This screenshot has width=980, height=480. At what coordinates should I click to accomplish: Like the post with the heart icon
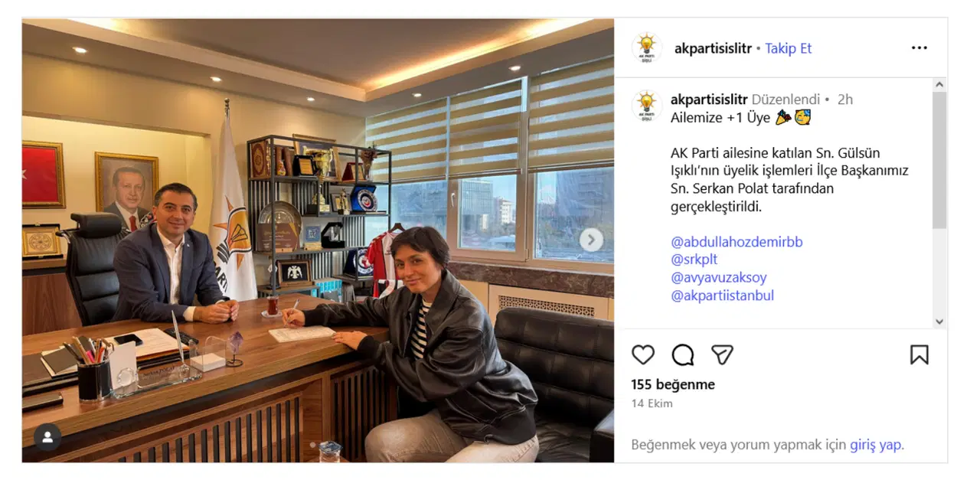click(643, 354)
